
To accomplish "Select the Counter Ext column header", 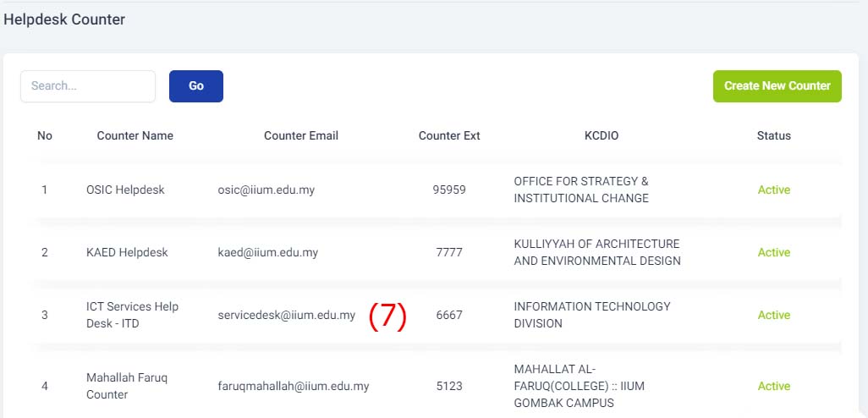I will 449,135.
